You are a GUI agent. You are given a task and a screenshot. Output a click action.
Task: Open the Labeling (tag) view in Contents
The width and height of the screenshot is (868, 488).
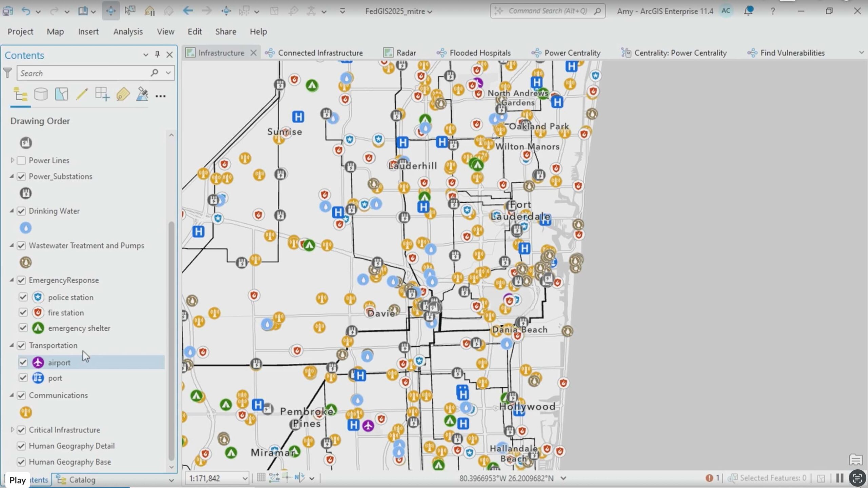(122, 94)
